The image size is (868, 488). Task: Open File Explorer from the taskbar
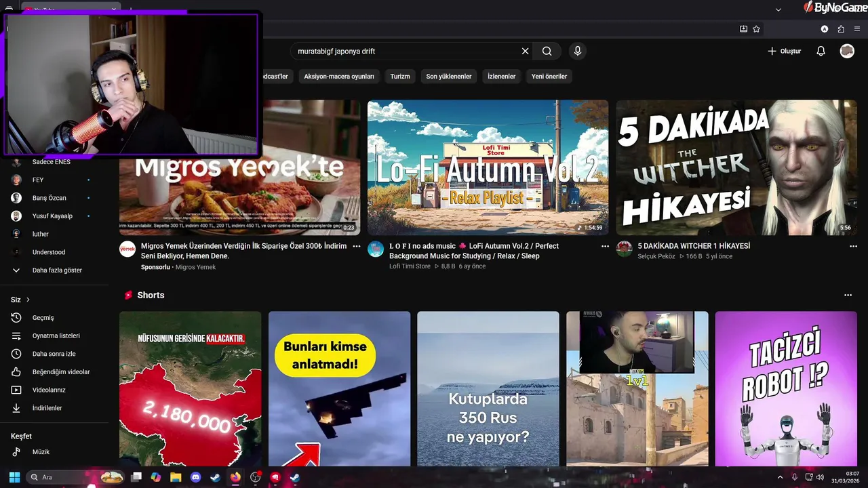[x=176, y=477]
